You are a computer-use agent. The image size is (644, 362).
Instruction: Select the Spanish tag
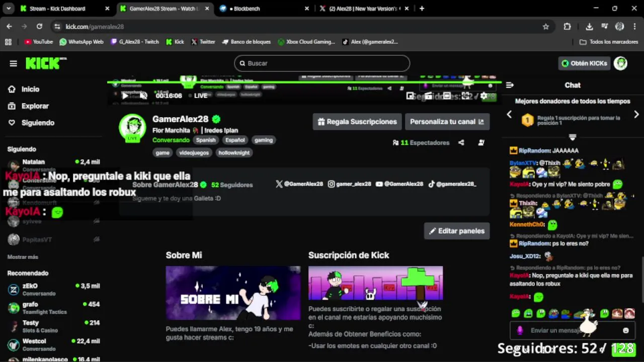coord(206,140)
